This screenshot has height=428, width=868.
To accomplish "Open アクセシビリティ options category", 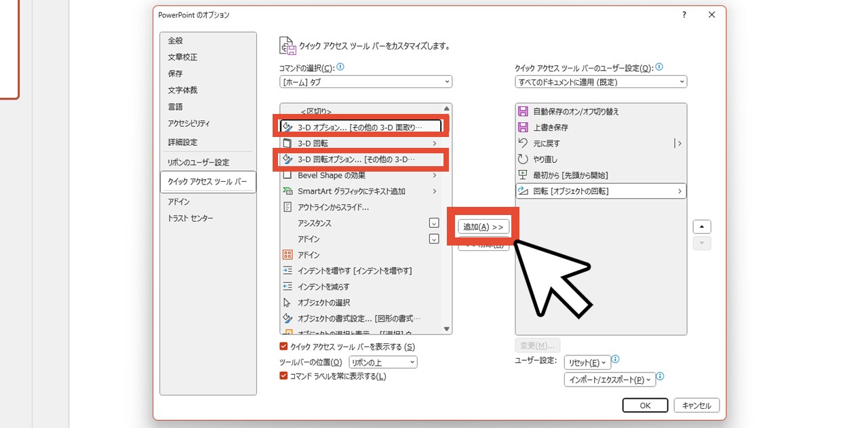I will (x=208, y=123).
